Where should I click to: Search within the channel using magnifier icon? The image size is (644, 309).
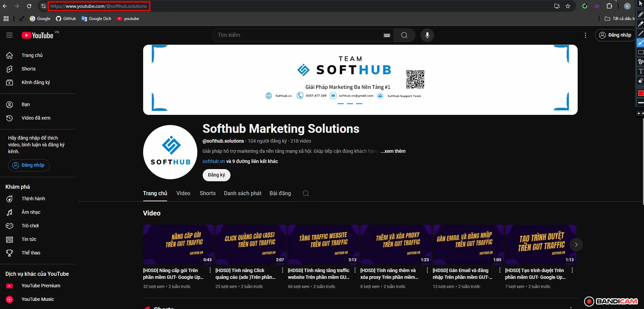coord(306,193)
